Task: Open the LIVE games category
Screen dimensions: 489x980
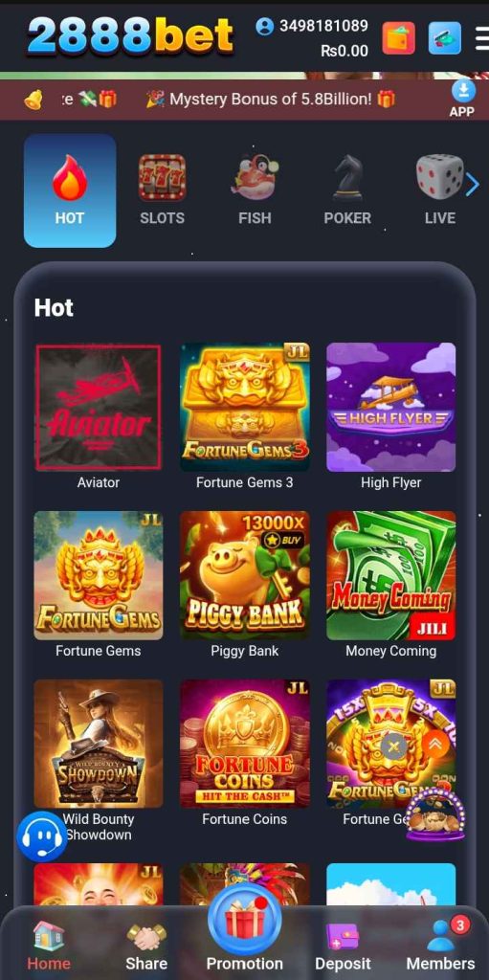Action: [439, 190]
